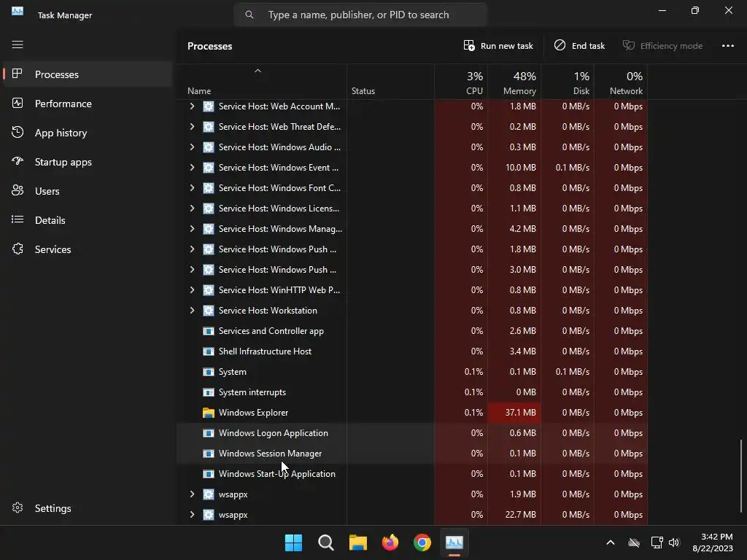The image size is (747, 560).
Task: Click the Run new task button label
Action: pos(506,46)
